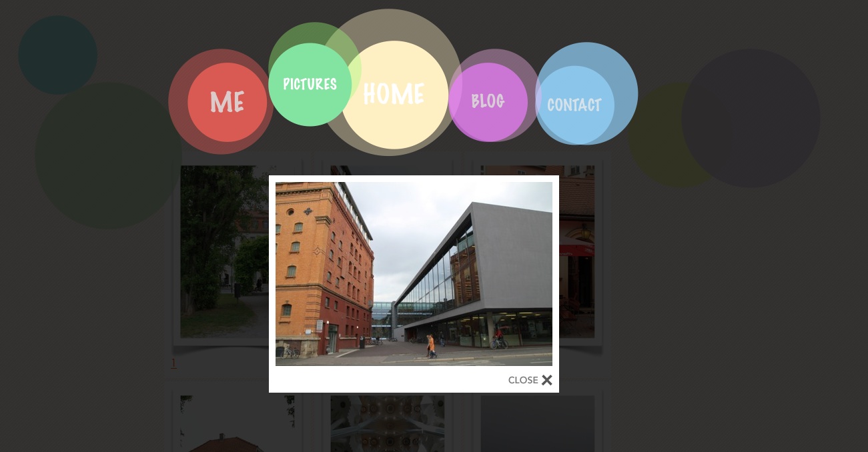Follow the "1" link below the tree thumbnail
The height and width of the screenshot is (452, 868).
pyautogui.click(x=173, y=363)
